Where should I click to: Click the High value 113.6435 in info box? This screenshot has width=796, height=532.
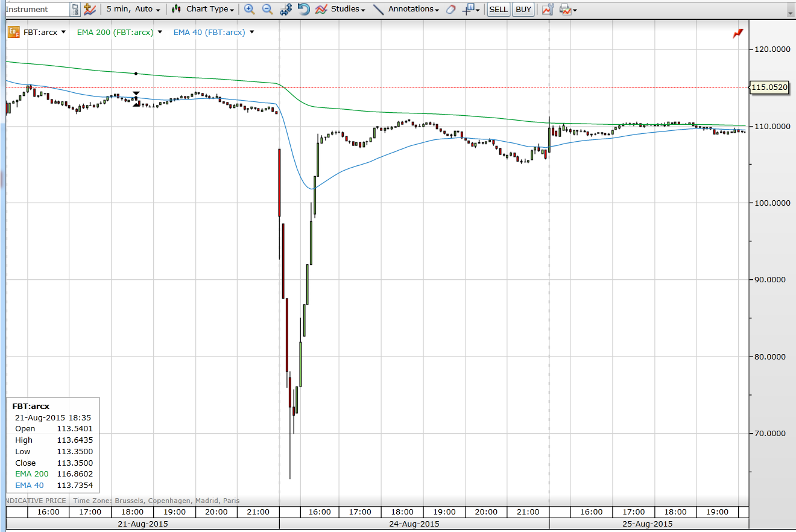75,440
